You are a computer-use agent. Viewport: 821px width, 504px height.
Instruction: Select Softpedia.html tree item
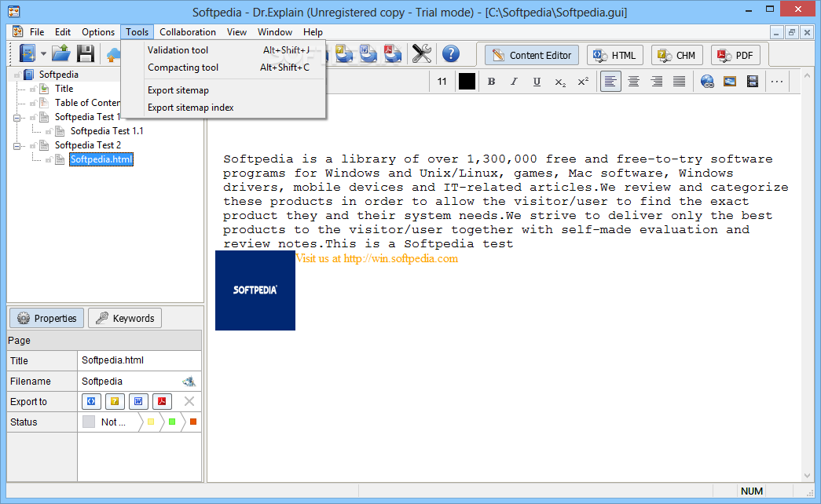pyautogui.click(x=101, y=159)
